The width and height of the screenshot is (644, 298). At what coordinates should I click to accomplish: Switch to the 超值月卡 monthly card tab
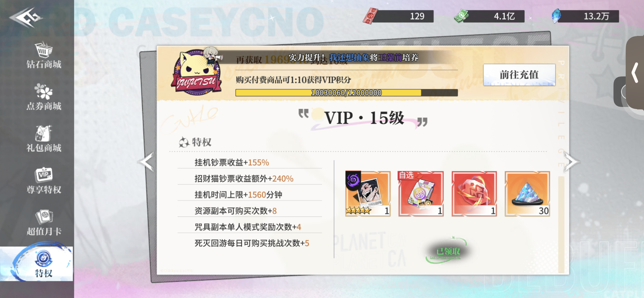[x=44, y=222]
